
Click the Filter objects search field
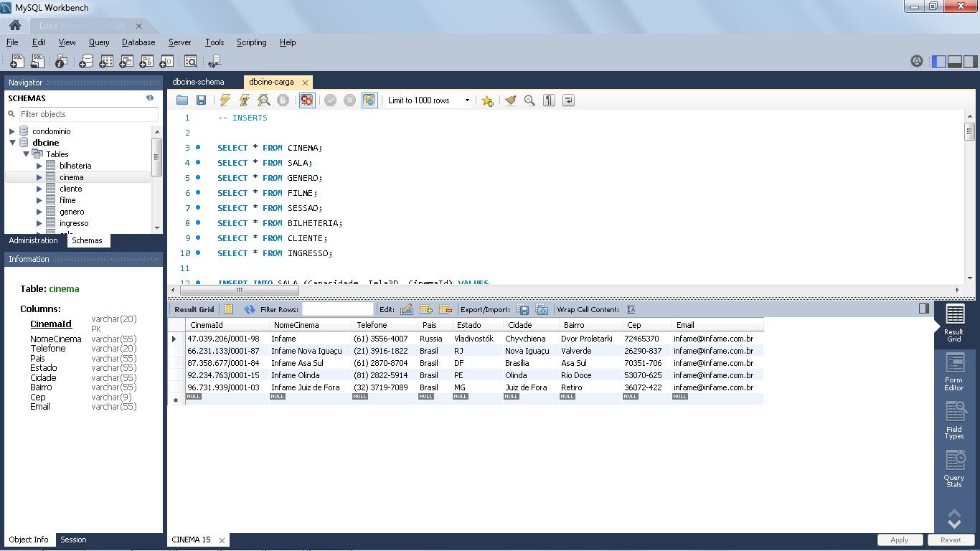(x=88, y=114)
